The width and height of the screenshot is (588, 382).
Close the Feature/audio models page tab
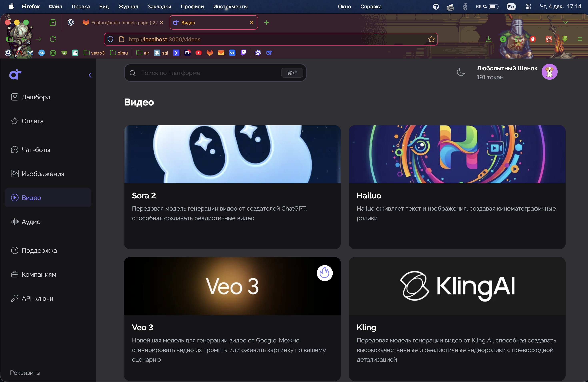pyautogui.click(x=162, y=22)
